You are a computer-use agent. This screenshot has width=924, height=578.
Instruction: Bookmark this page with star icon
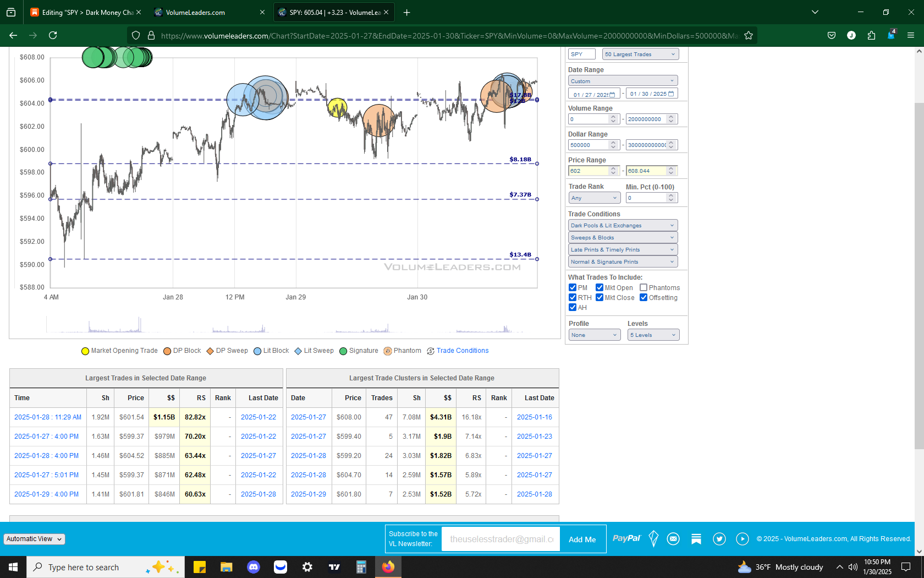[x=748, y=35]
